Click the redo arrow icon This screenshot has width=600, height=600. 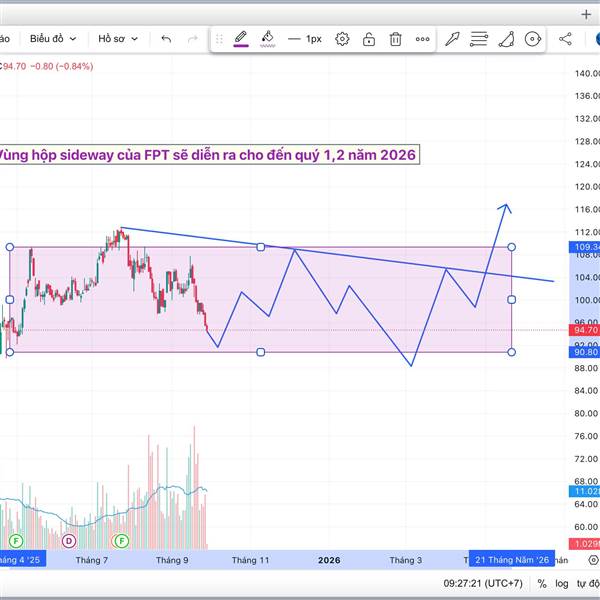pos(193,39)
